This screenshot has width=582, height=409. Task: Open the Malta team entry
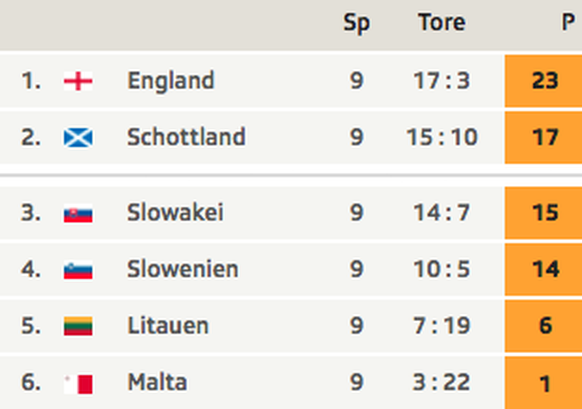157,382
